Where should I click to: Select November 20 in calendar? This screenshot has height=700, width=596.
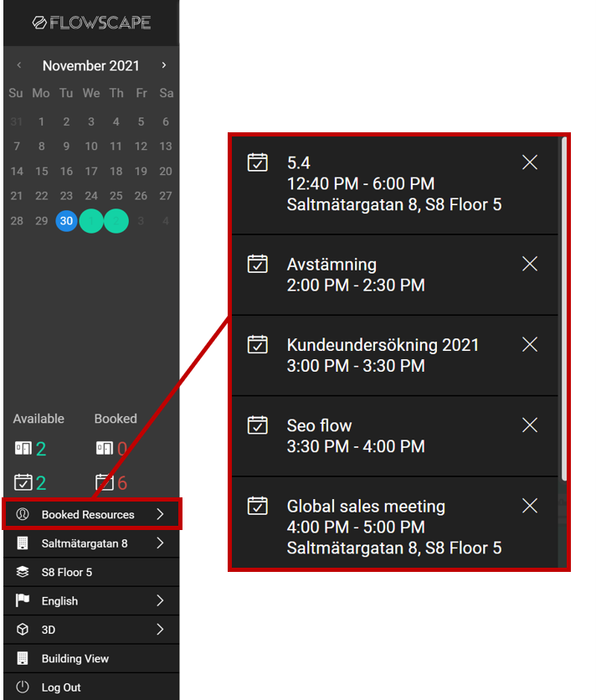point(166,171)
